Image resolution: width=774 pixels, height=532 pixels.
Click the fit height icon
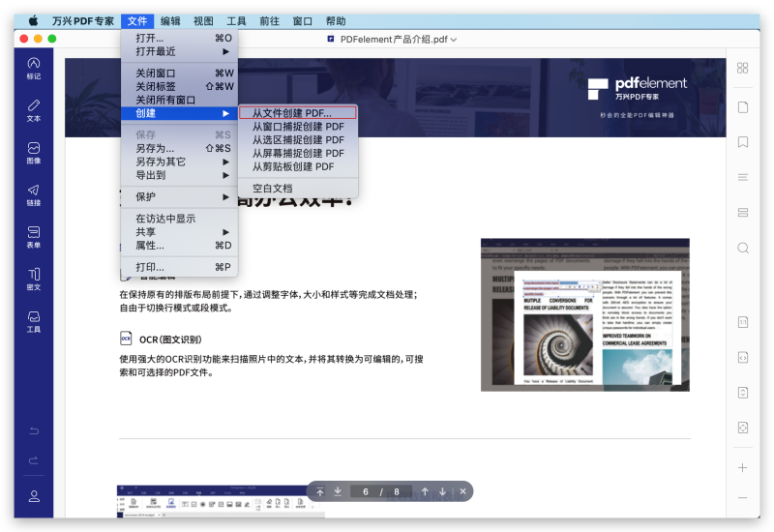click(x=742, y=393)
